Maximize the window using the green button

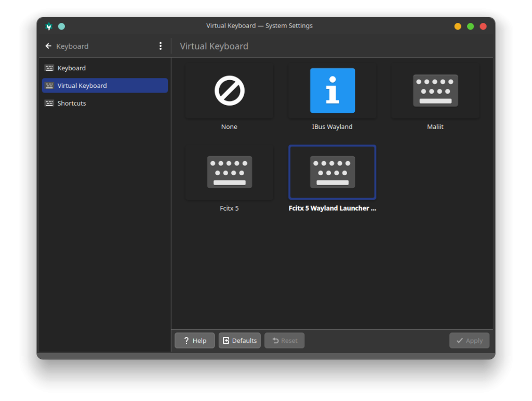470,26
